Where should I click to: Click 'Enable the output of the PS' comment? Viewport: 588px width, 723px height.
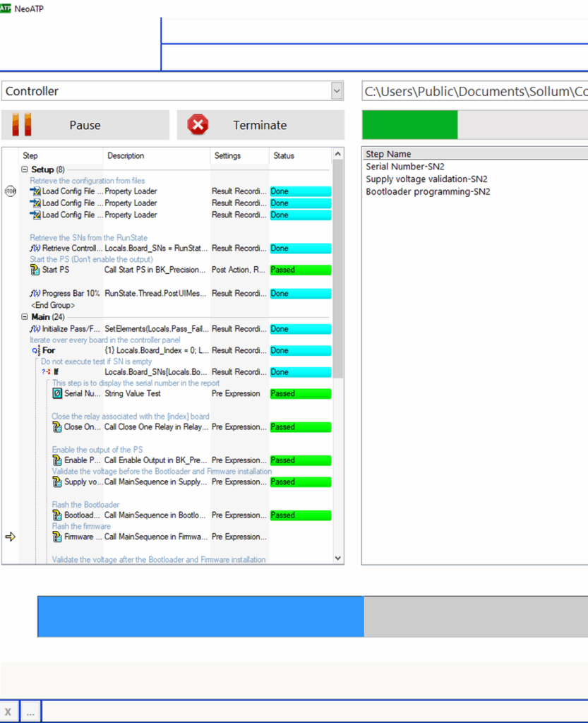(x=97, y=450)
